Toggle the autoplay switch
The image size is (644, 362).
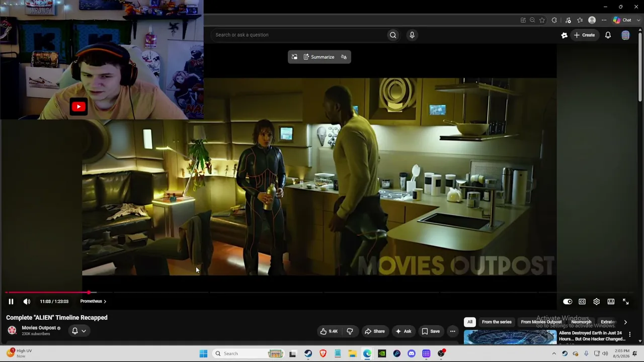[568, 302]
